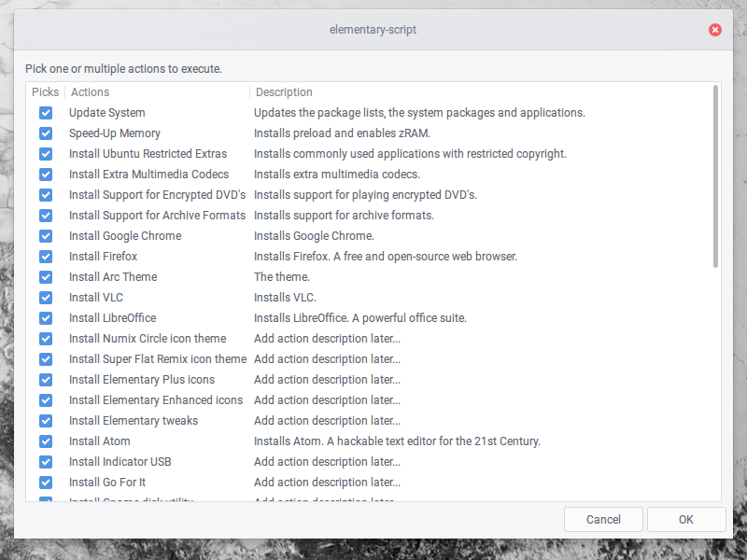The height and width of the screenshot is (560, 747).
Task: Click restricted copyright applications description text
Action: tap(410, 154)
